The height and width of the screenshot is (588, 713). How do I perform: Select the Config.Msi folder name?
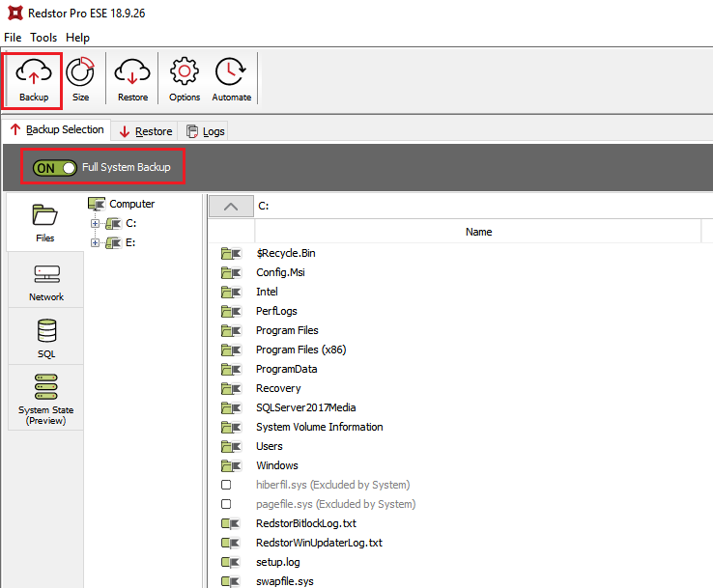point(280,272)
